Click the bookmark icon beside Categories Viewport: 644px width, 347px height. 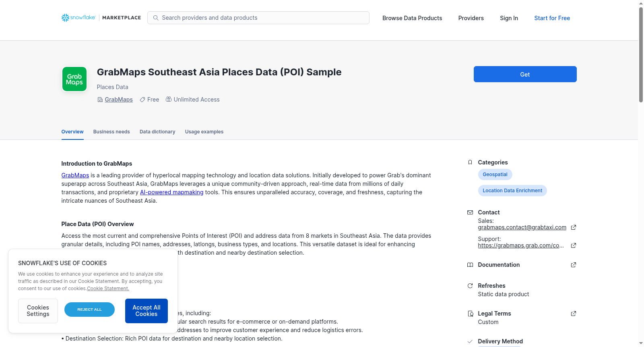coord(470,162)
